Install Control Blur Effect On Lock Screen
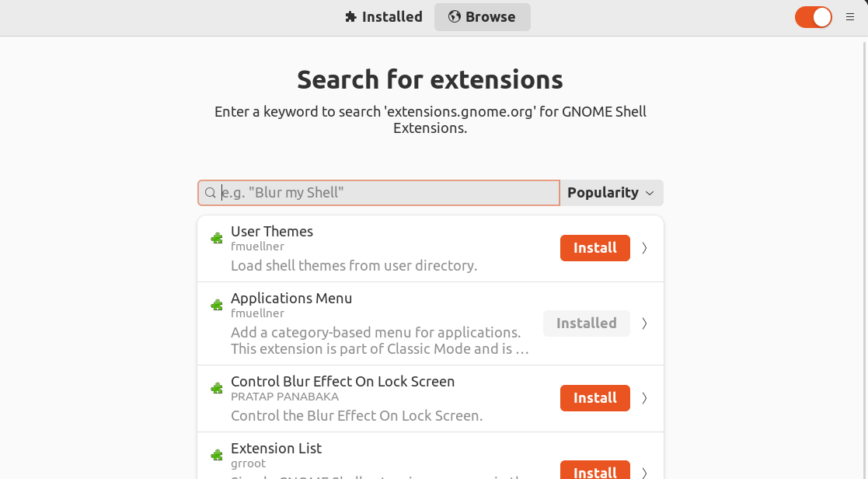Screen dimensions: 868x479 (x=595, y=398)
